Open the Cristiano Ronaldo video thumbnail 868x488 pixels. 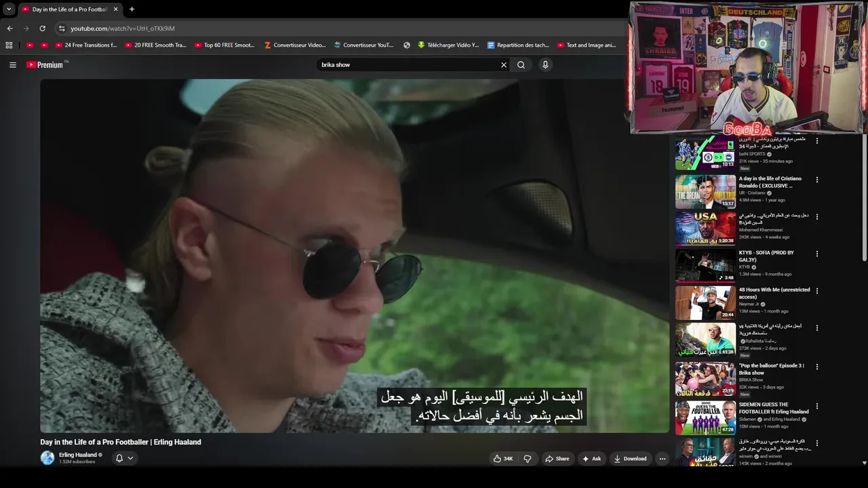point(705,192)
